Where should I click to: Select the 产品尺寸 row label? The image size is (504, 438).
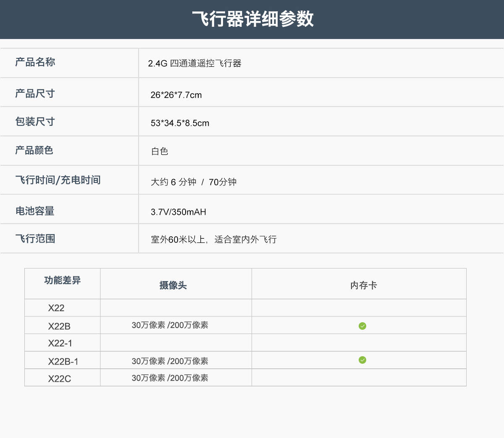[x=35, y=94]
